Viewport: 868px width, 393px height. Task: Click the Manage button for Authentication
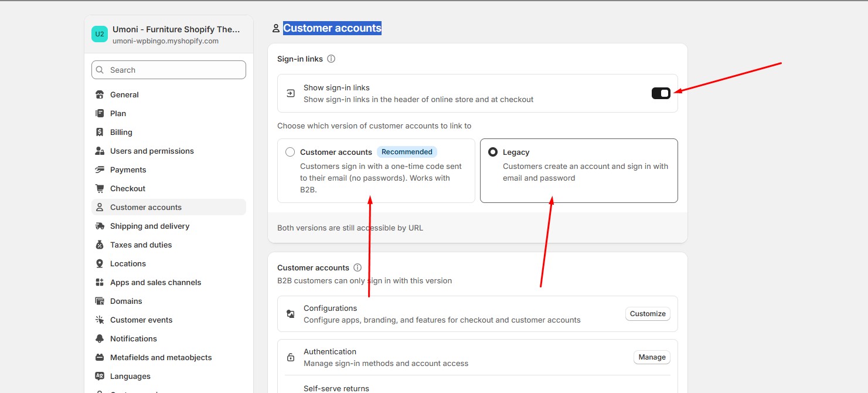click(x=652, y=357)
